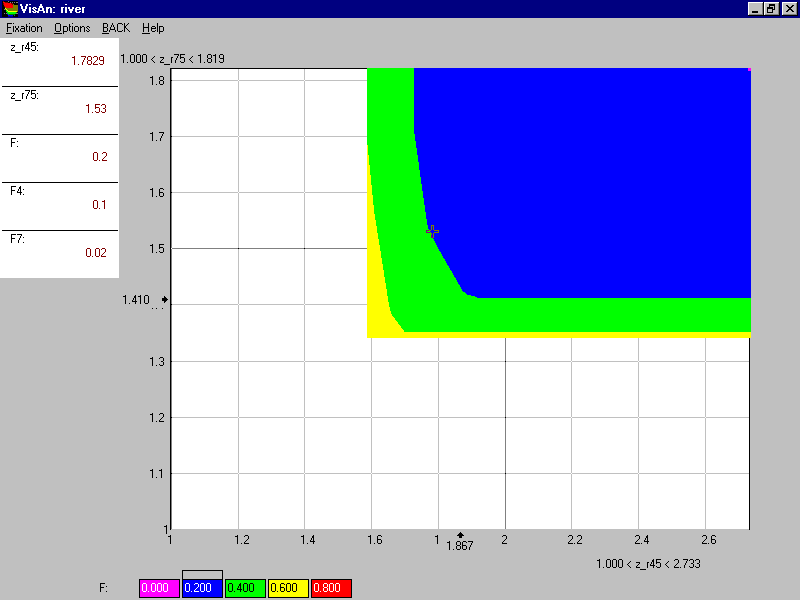
Task: Click the z_r75 label in left panel
Action: (x=24, y=95)
